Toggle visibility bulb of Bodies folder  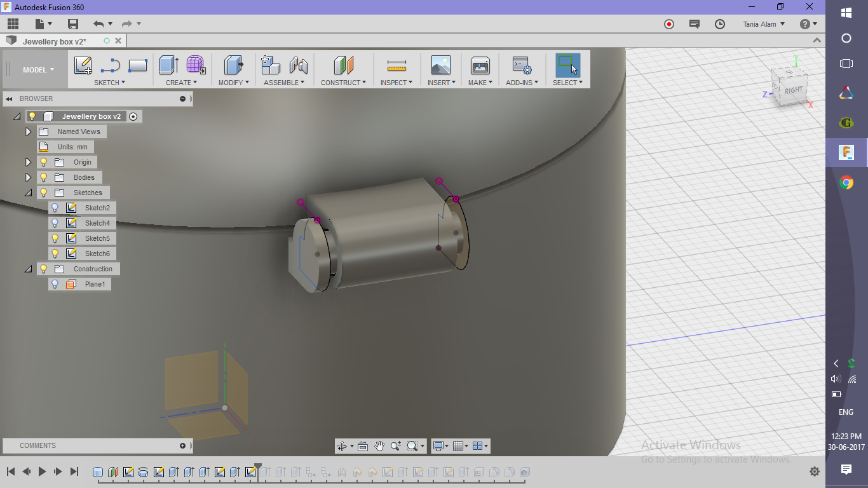tap(44, 177)
